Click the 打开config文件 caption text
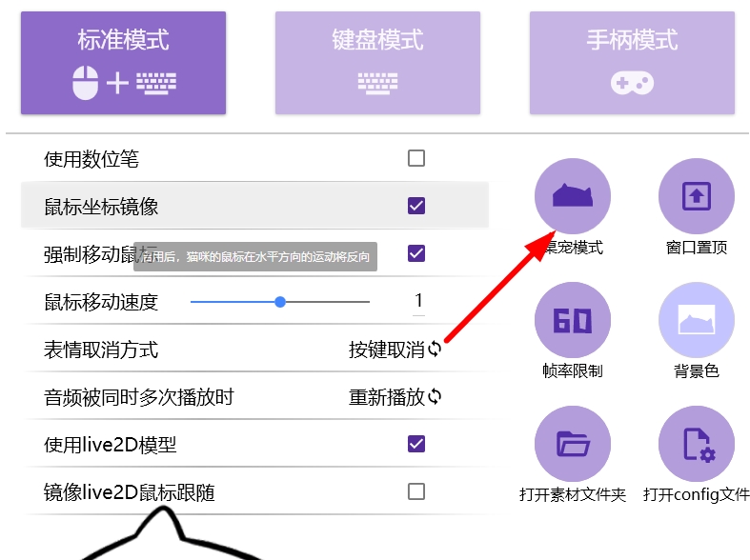This screenshot has width=750, height=560. (697, 494)
